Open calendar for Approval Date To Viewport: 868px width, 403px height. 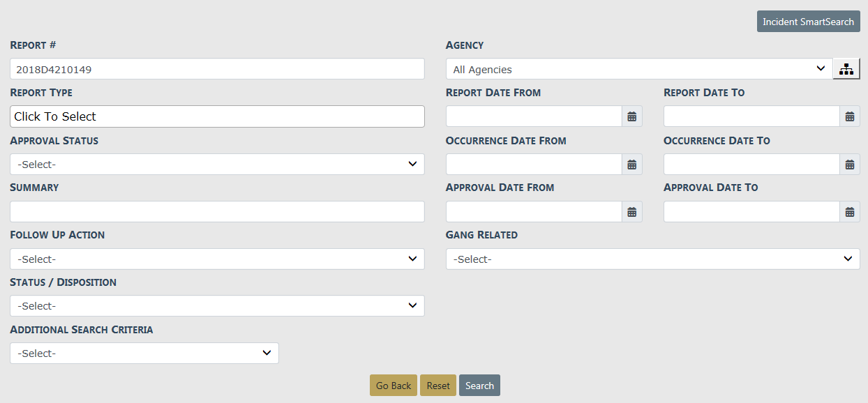849,212
